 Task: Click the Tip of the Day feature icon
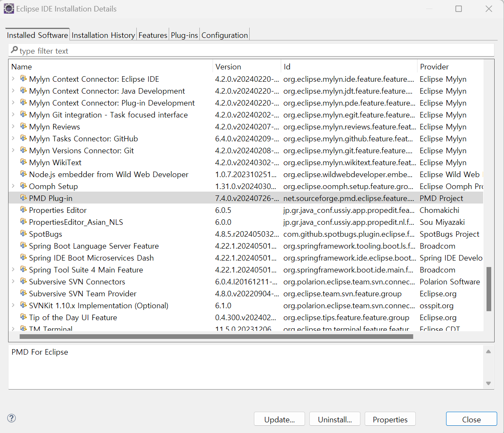point(23,317)
